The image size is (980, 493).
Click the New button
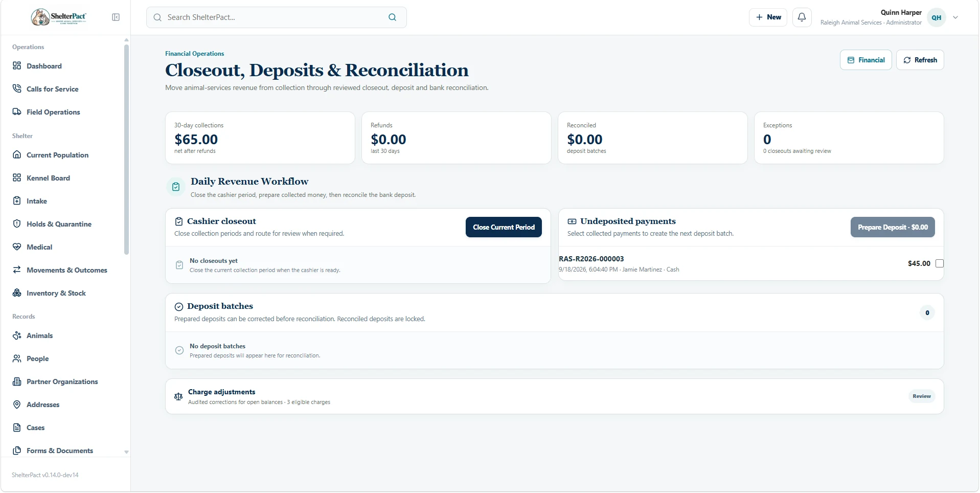click(768, 17)
